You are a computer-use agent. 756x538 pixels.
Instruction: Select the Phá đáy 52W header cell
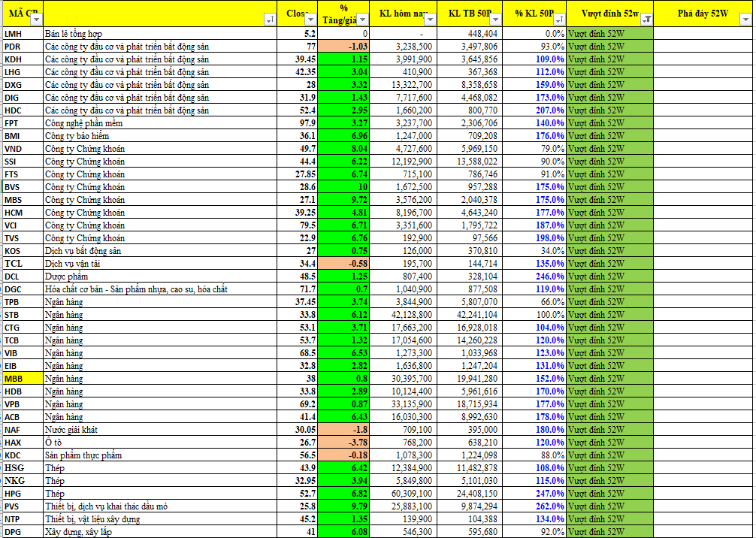click(702, 14)
